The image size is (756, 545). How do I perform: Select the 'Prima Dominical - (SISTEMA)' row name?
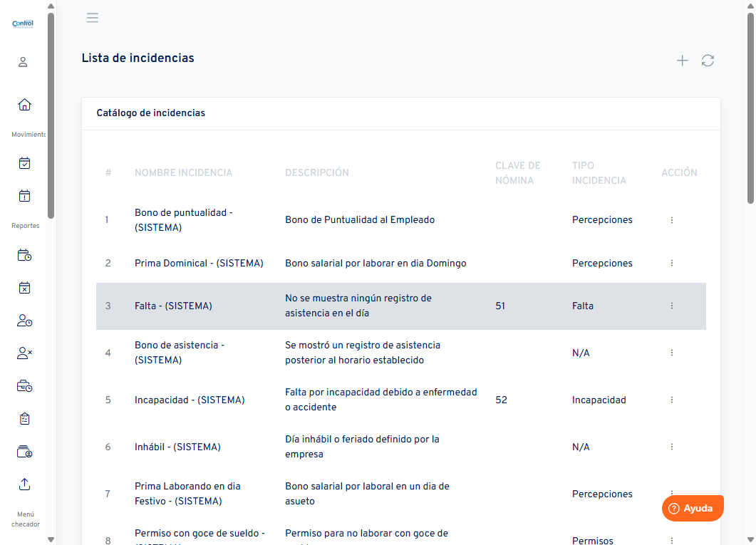point(199,263)
